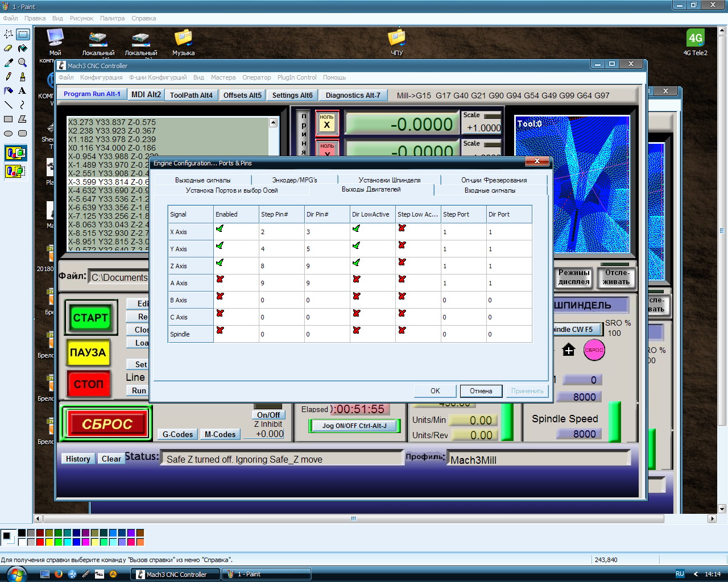
Task: Choose the Curve tool
Action: point(23,105)
